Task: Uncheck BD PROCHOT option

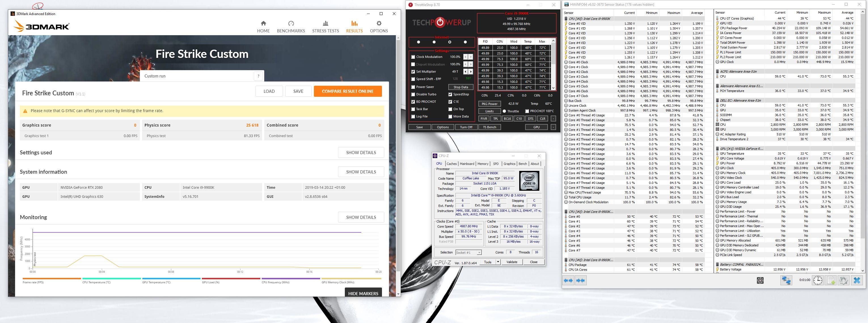Action: (413, 102)
